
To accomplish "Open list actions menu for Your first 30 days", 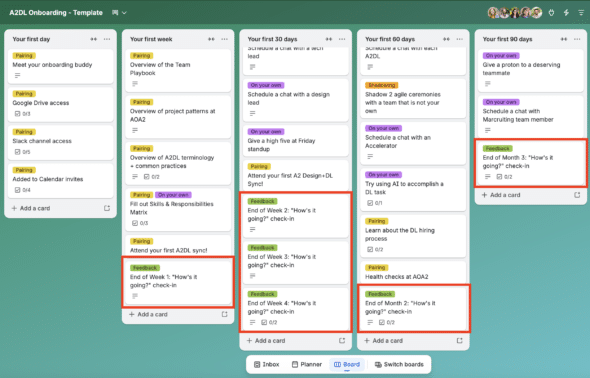I will tap(342, 39).
